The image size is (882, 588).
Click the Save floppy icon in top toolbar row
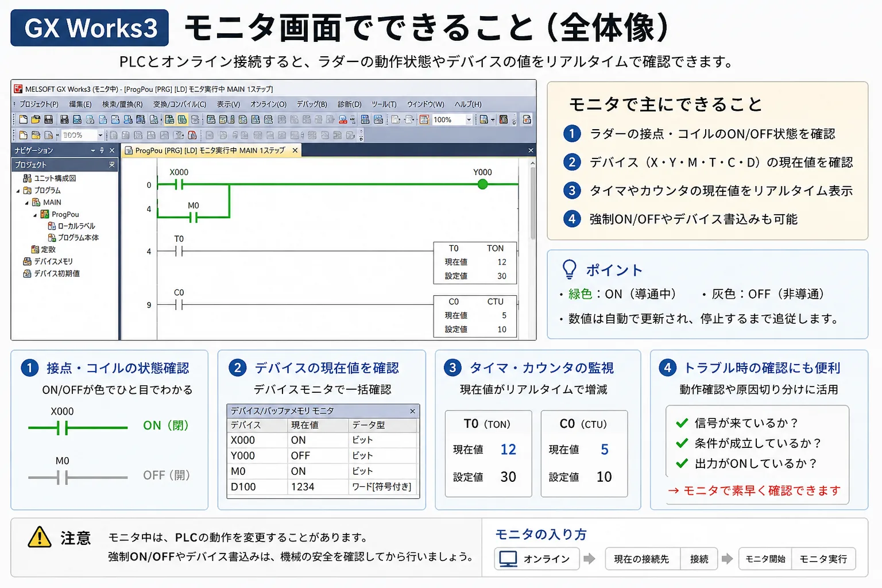[x=48, y=119]
